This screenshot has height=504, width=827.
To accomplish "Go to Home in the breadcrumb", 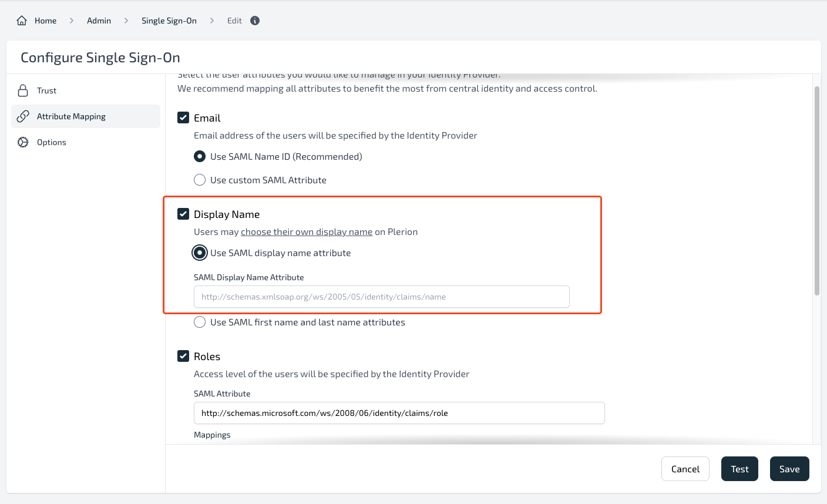I will pyautogui.click(x=45, y=21).
